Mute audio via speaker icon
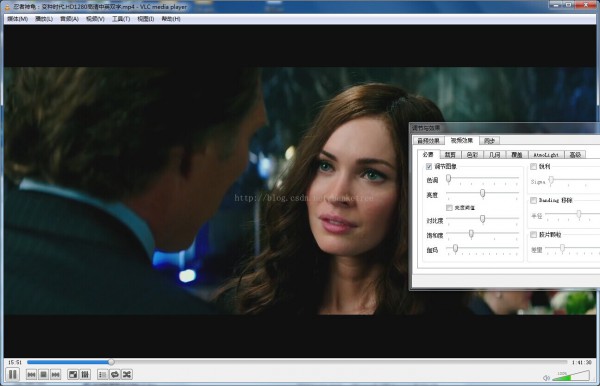 coord(546,378)
